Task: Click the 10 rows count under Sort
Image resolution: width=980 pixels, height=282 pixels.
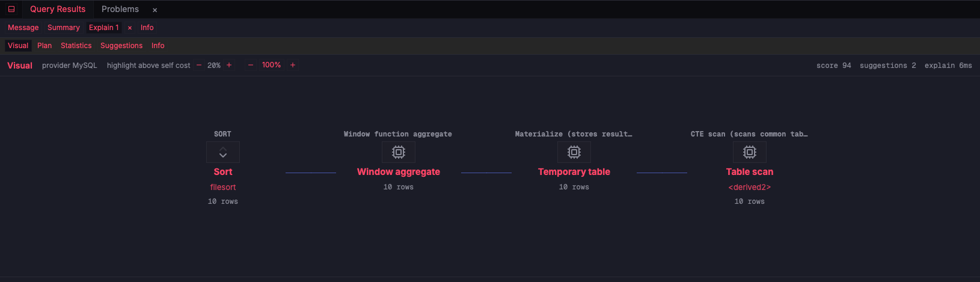Action: click(x=223, y=201)
